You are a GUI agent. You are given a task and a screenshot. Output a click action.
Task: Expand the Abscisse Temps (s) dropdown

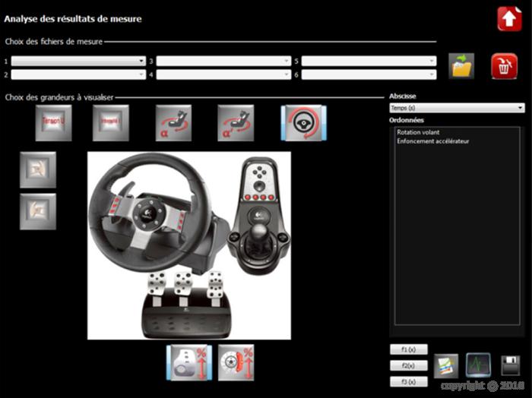457,108
